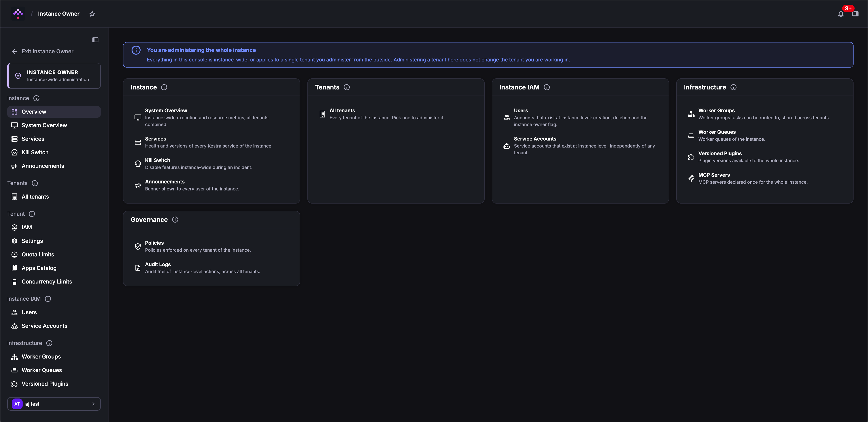Screen dimensions: 868x422
Task: Open Worker Groups link in Infrastructure card
Action: click(716, 110)
